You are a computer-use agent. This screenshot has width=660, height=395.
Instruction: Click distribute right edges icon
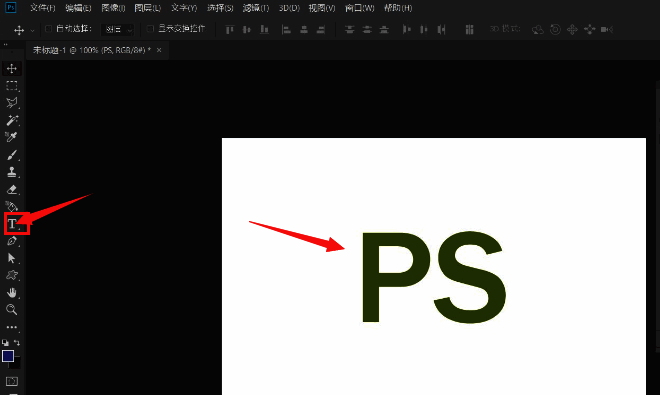point(441,29)
